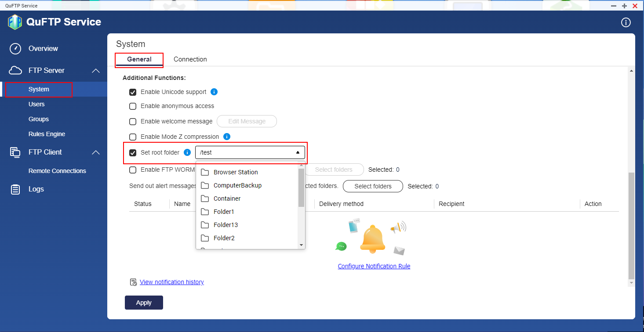Select Browser Station from folder list

[x=247, y=172]
